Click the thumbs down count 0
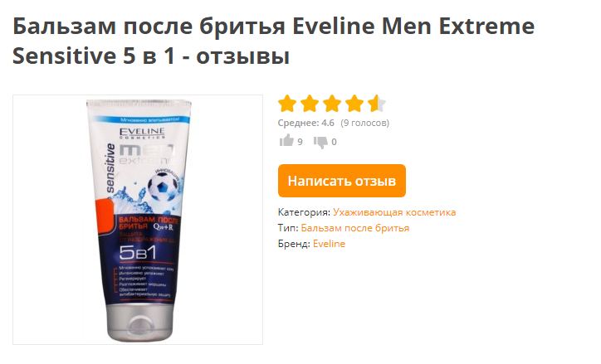This screenshot has width=601, height=364. click(334, 142)
